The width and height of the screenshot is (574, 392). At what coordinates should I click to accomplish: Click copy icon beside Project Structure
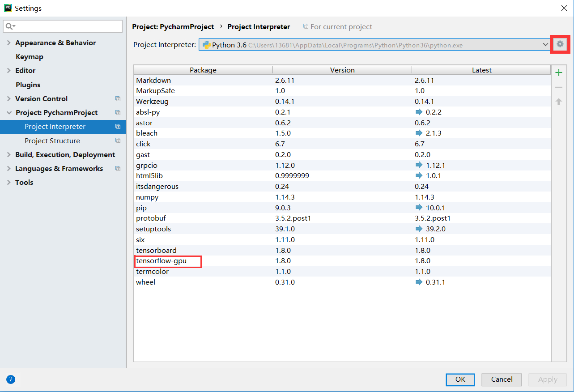pyautogui.click(x=118, y=141)
